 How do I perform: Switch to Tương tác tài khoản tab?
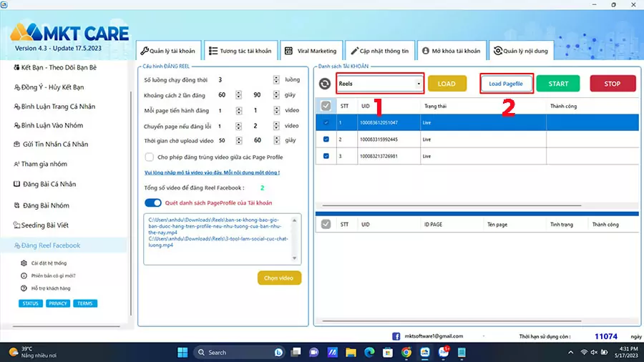click(240, 51)
